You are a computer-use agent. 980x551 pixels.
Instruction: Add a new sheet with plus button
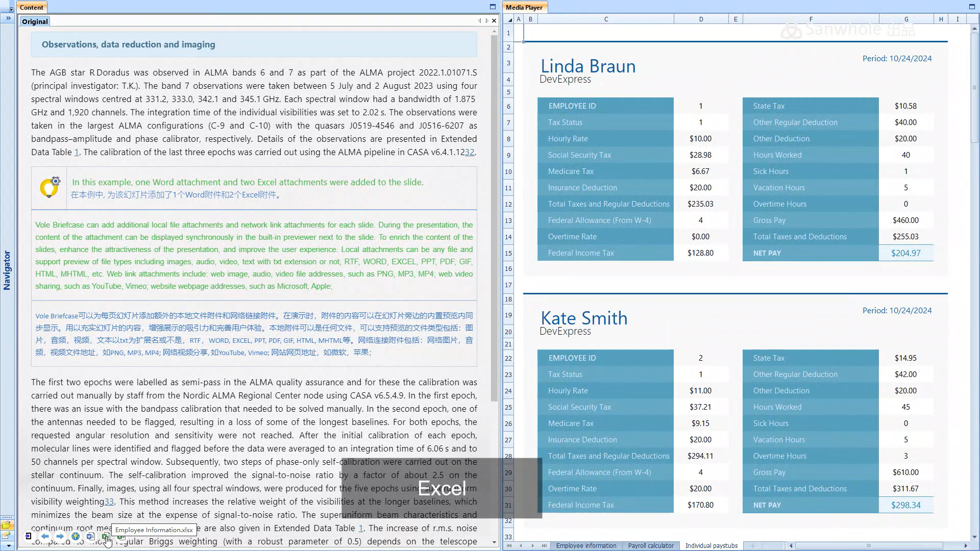[x=752, y=545]
